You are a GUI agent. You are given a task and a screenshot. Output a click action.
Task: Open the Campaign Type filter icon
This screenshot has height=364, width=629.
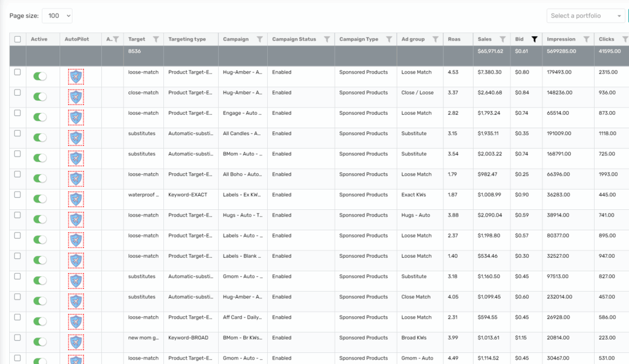[389, 39]
